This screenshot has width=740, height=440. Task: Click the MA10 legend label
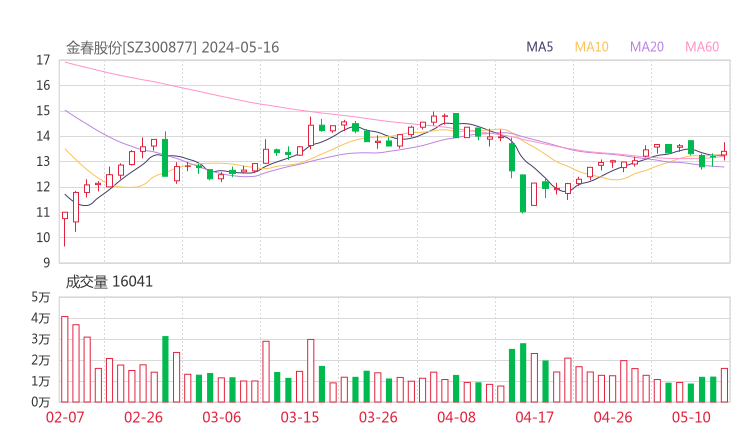click(591, 47)
